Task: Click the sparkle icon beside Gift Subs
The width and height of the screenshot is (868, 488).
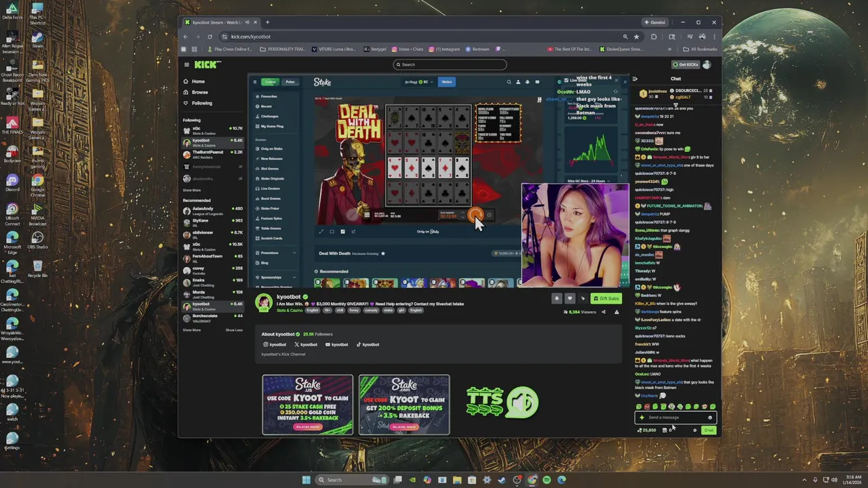Action: (x=583, y=298)
